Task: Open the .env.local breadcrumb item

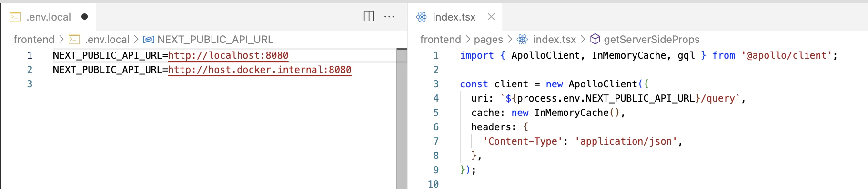Action: click(107, 39)
